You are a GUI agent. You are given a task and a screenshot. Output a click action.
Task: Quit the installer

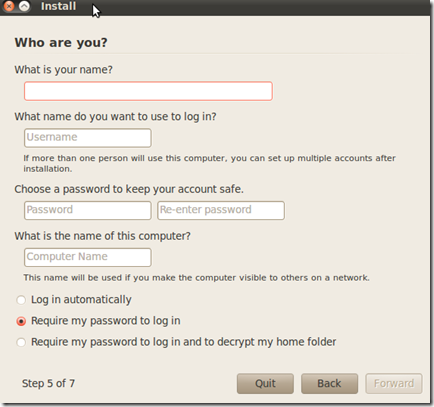click(x=265, y=384)
